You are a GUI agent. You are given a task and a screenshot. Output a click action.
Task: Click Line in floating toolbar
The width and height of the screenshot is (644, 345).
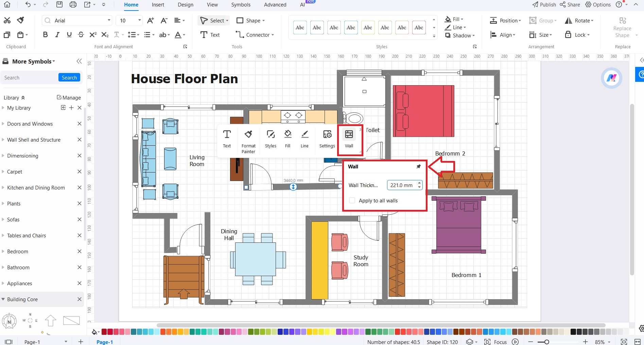point(304,139)
